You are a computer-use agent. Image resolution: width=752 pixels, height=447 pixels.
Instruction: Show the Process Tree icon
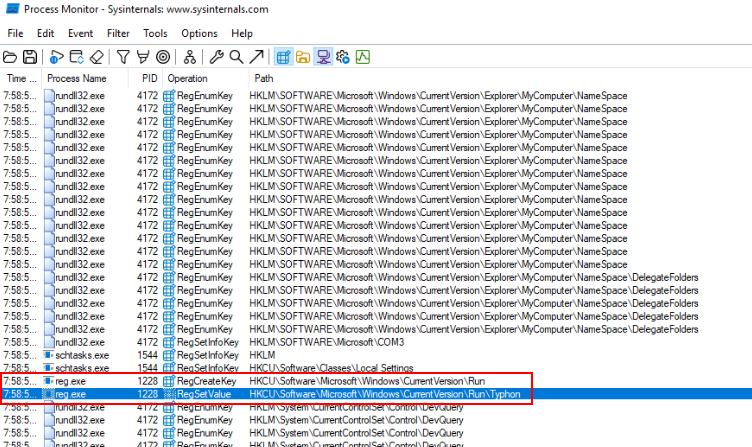189,57
